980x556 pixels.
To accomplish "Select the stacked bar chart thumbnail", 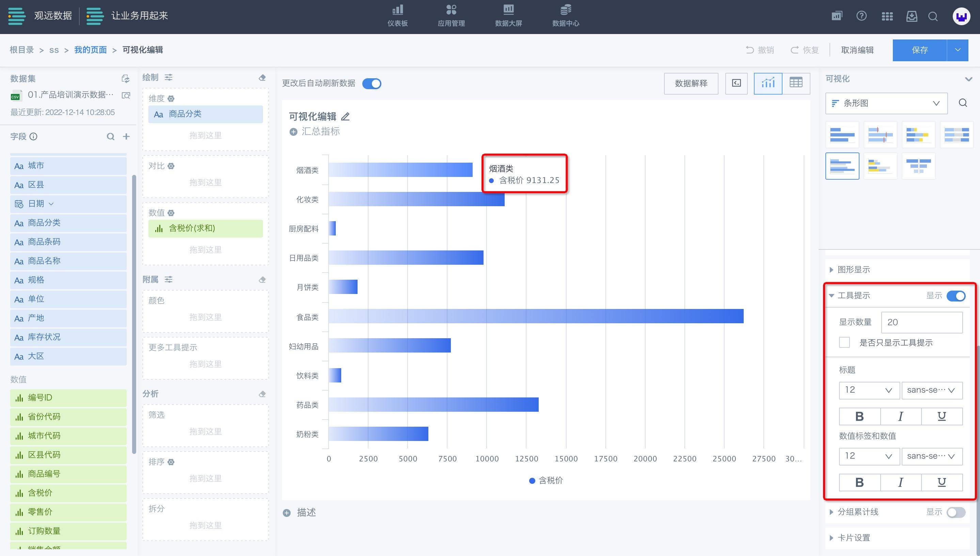I will pyautogui.click(x=918, y=135).
